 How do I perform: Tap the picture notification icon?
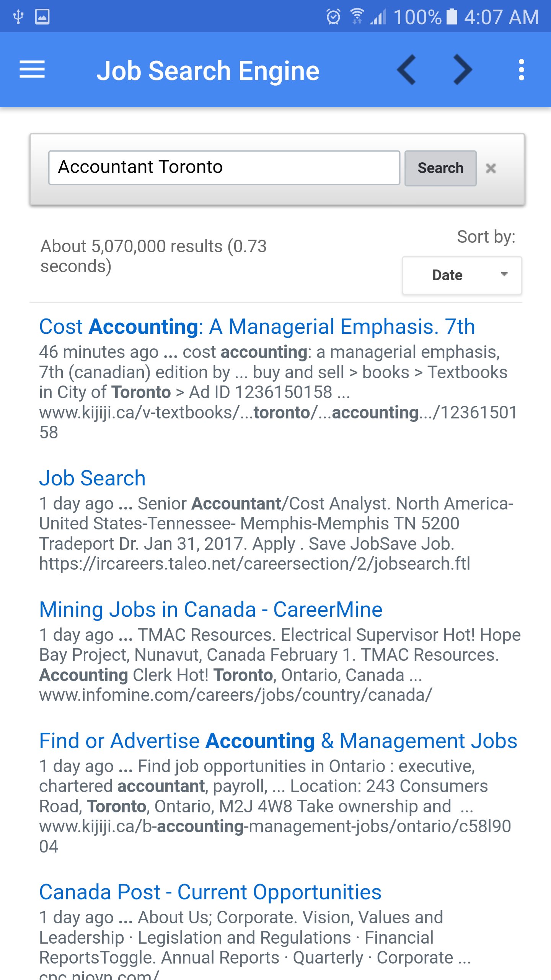(42, 17)
